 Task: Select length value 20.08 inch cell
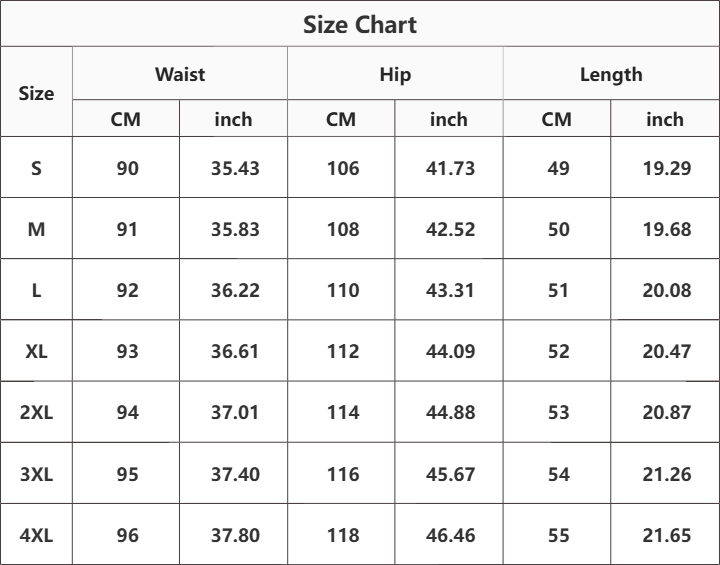(667, 290)
